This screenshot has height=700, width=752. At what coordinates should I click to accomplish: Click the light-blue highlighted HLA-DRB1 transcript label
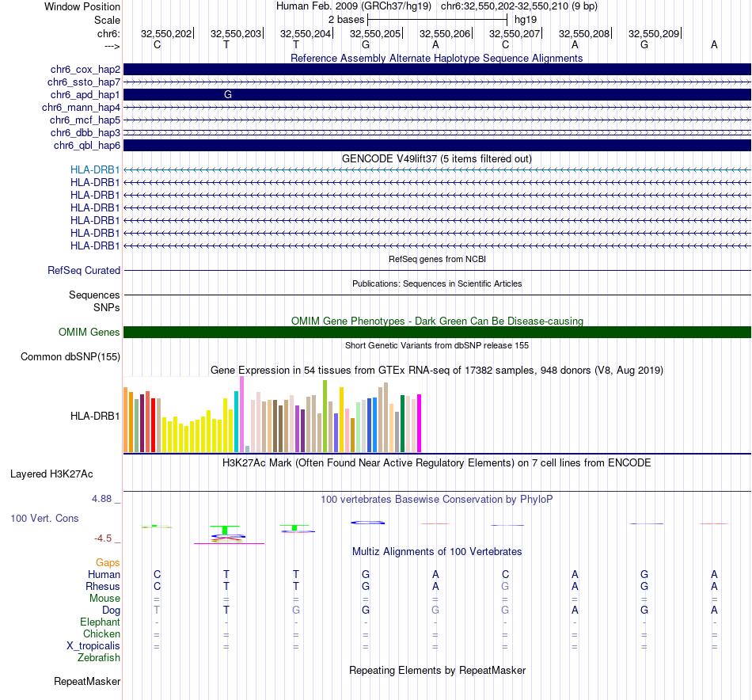(95, 169)
